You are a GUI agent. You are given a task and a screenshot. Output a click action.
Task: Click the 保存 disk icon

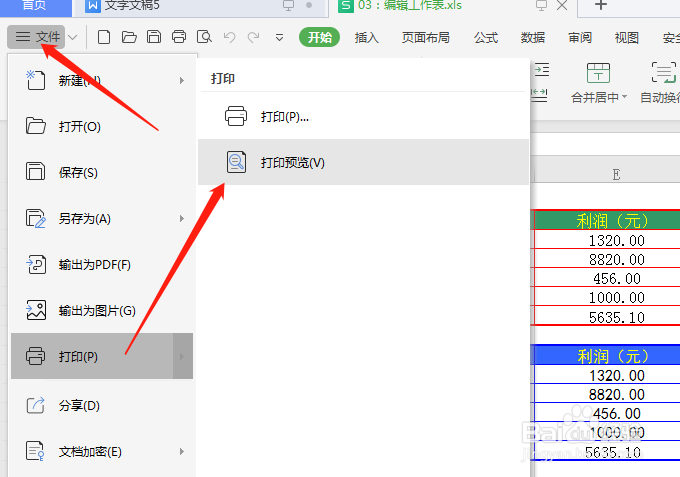[x=36, y=171]
